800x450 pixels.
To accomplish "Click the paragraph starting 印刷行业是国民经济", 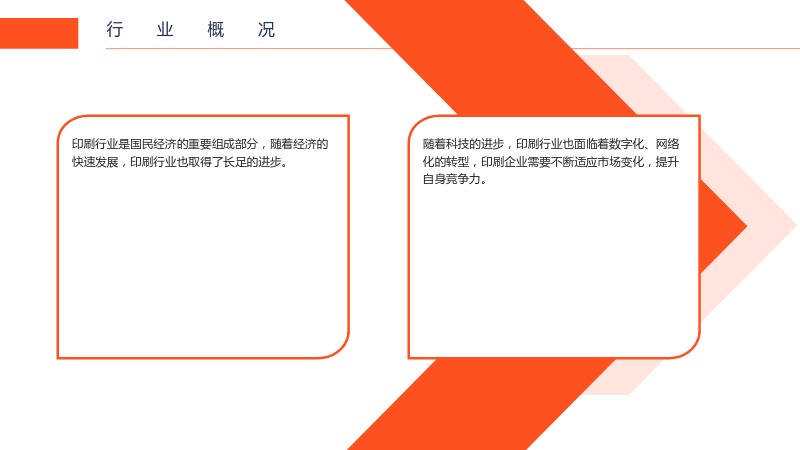I will [x=199, y=153].
